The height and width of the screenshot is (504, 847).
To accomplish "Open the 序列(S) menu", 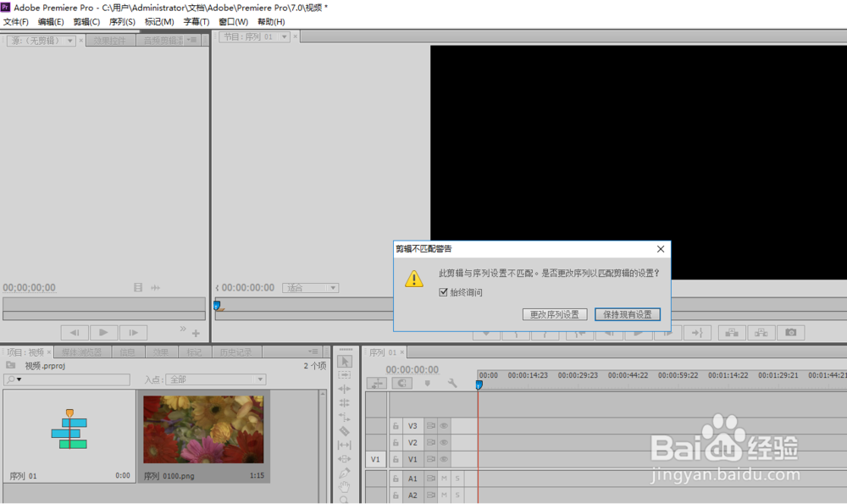I will click(x=122, y=22).
